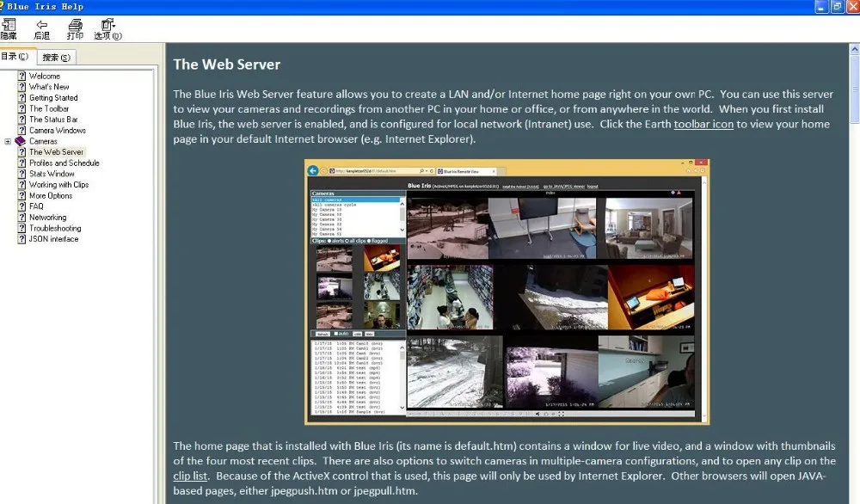Click the Networking topic page icon
Screen dimensions: 860x504
[x=22, y=218]
